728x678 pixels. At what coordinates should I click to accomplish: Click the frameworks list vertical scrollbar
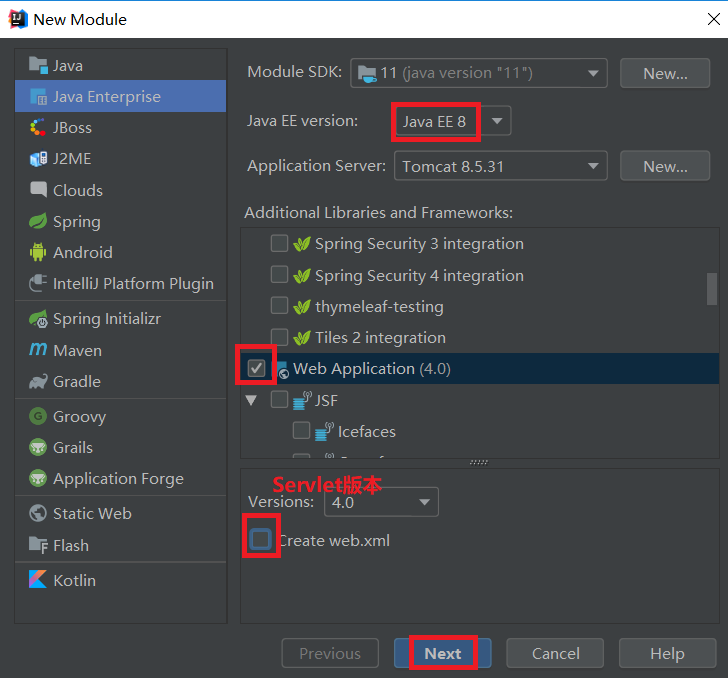click(712, 289)
